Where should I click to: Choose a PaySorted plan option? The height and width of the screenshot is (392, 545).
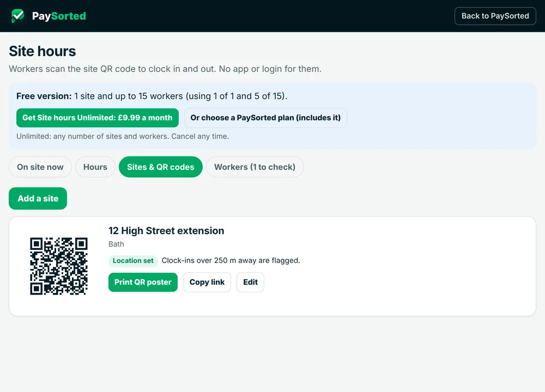click(265, 118)
